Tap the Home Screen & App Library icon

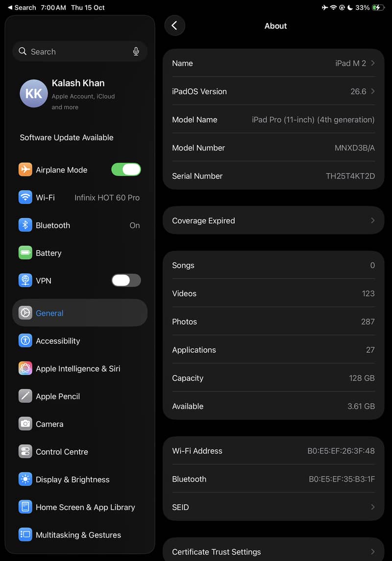click(25, 507)
